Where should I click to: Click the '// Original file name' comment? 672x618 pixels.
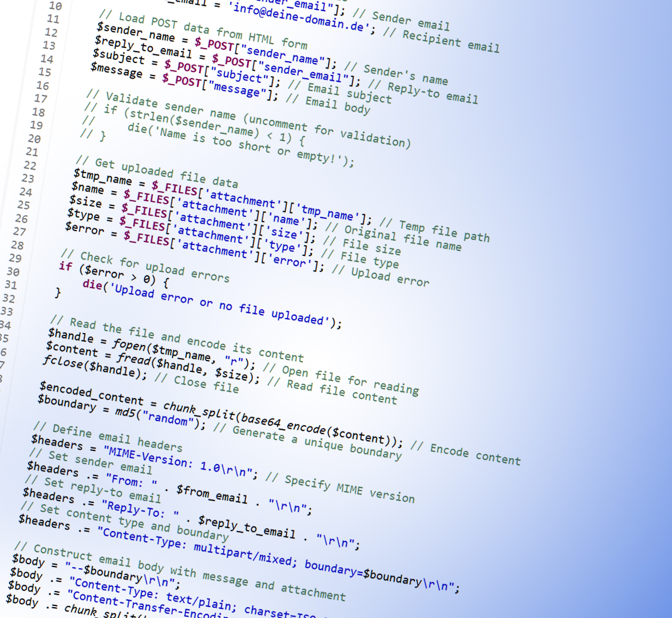[x=393, y=237]
